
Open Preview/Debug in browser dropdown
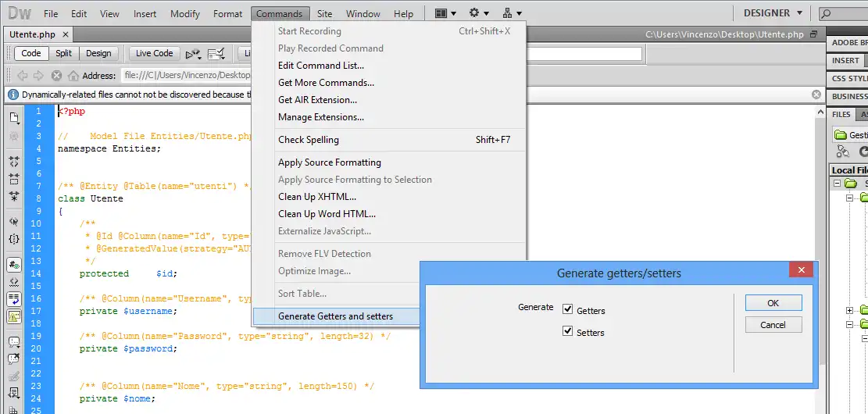point(193,54)
